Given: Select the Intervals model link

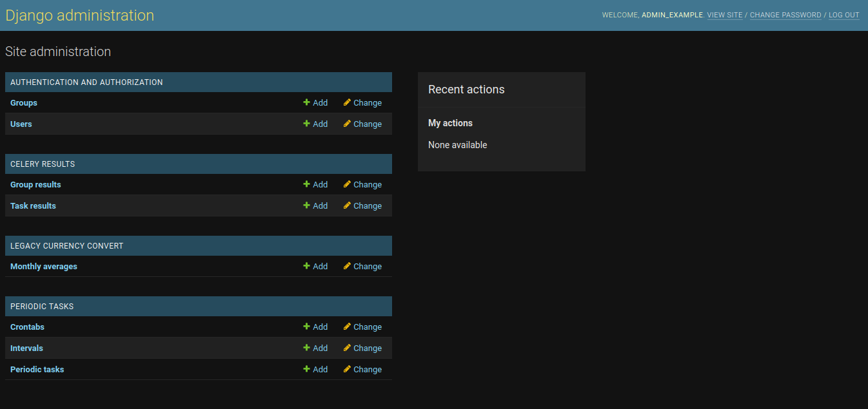Looking at the screenshot, I should click(26, 348).
